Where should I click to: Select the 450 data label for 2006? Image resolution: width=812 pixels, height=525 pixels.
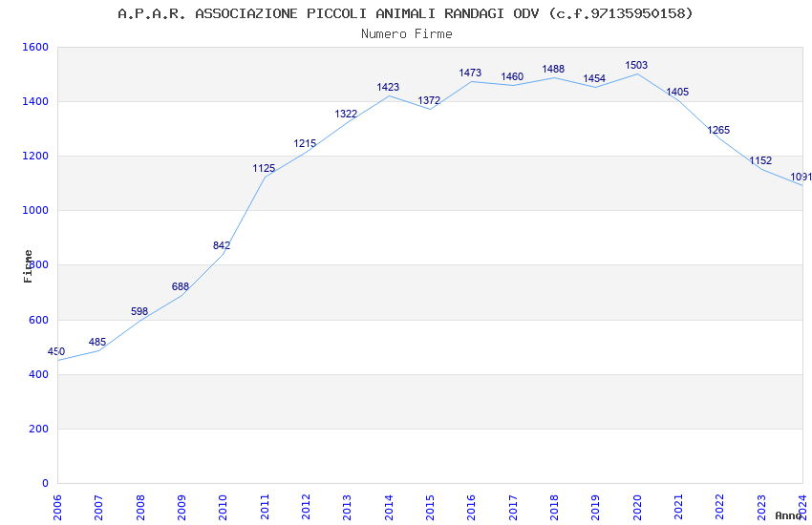[x=56, y=351]
